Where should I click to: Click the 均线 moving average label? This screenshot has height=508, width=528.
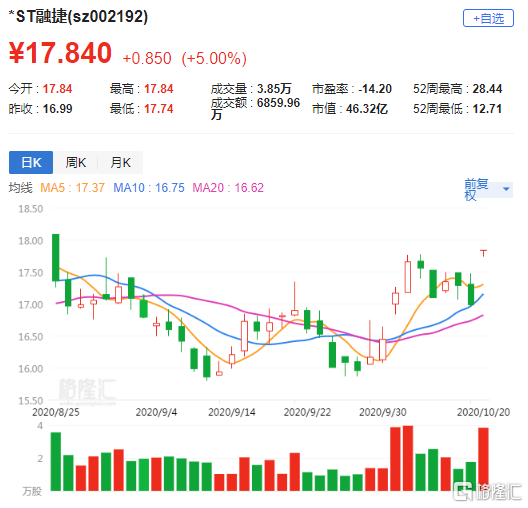pos(21,188)
